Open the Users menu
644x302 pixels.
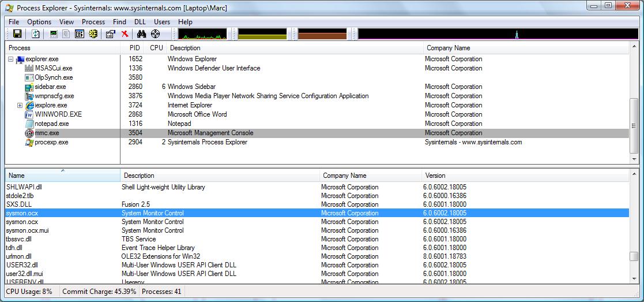tap(162, 22)
